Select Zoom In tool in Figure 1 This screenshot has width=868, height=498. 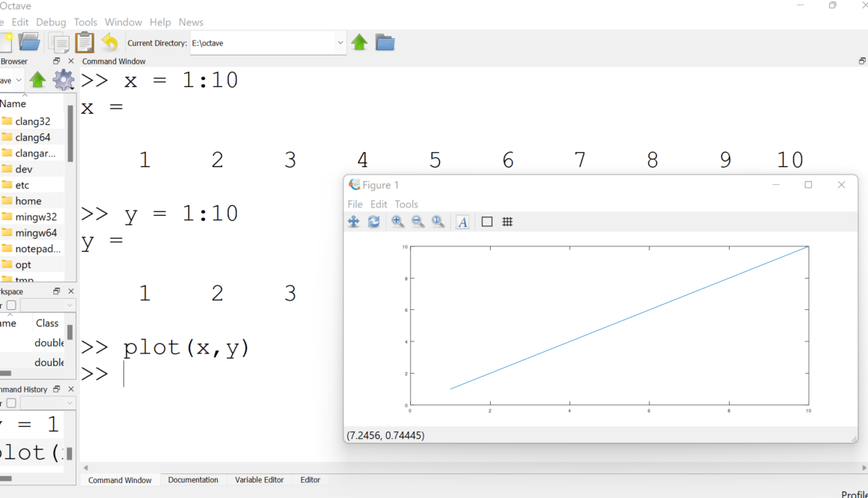[x=397, y=222]
